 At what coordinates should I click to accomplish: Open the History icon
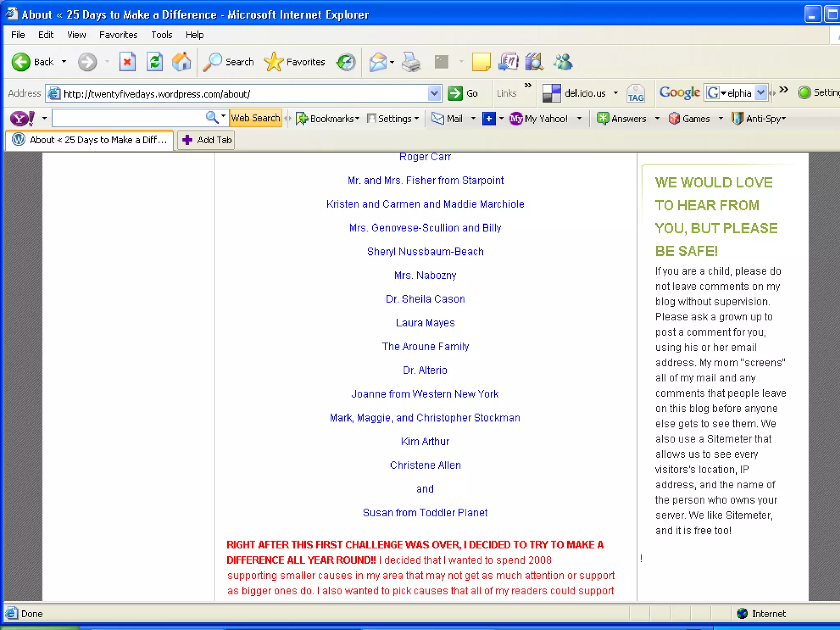(346, 62)
